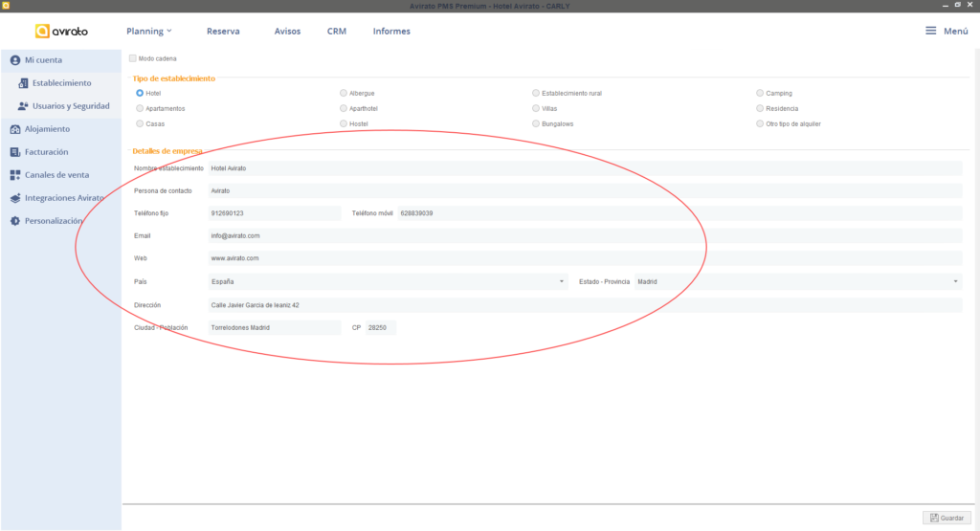Toggle the Modo cadena checkbox
The image size is (980, 531).
coord(132,58)
